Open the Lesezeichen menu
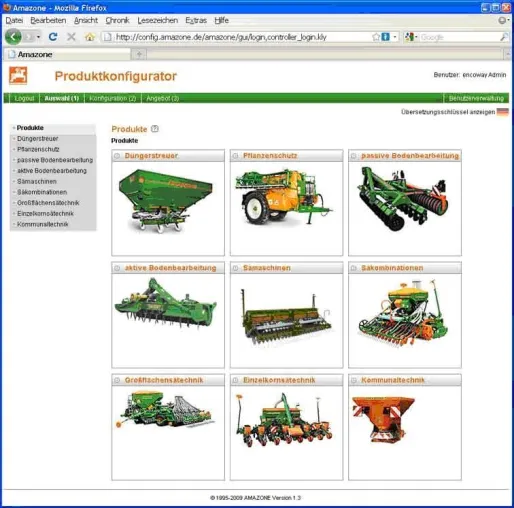 157,20
